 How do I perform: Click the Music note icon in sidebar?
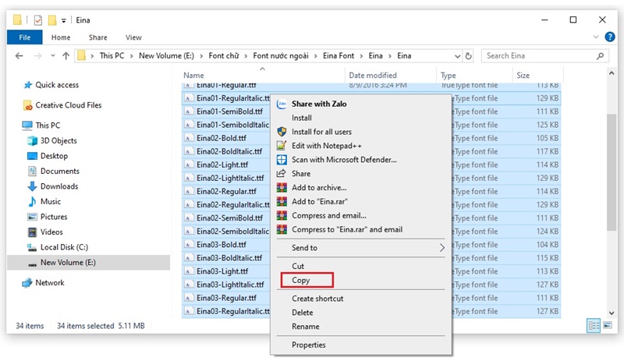click(x=32, y=201)
